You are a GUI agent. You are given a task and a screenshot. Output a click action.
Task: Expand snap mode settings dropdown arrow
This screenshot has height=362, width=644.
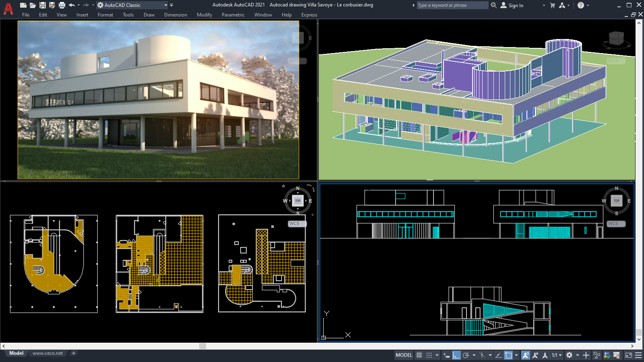(x=437, y=355)
